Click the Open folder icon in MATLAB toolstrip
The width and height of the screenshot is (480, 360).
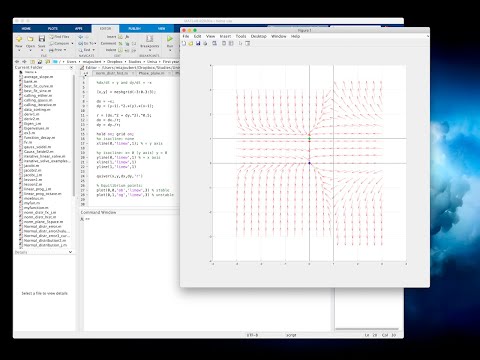point(30,39)
